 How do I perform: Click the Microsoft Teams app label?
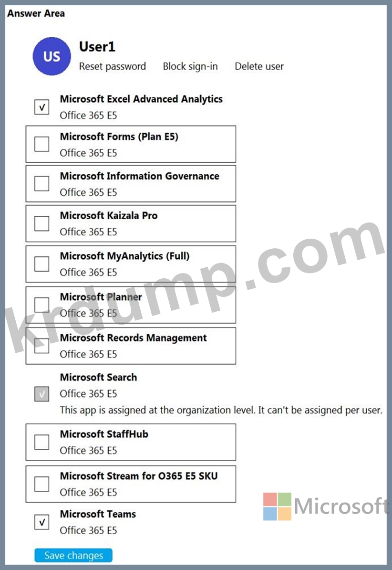coord(98,514)
